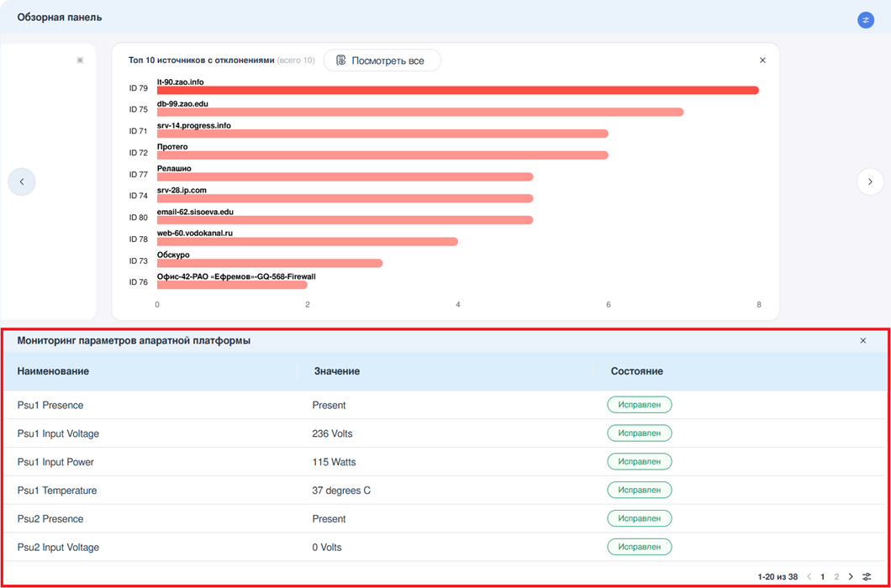Sort by "Наименование" column header
The image size is (891, 588).
[x=53, y=371]
